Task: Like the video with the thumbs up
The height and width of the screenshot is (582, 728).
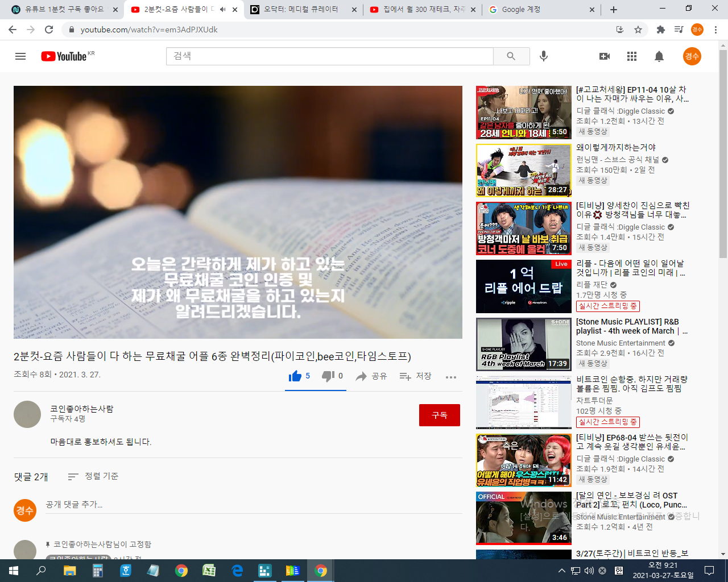Action: click(x=295, y=376)
